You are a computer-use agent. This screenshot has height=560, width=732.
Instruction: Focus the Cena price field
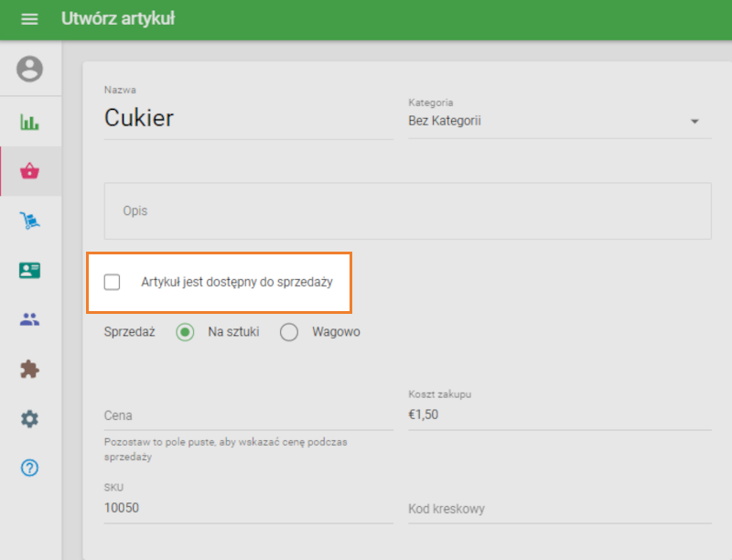pyautogui.click(x=247, y=415)
